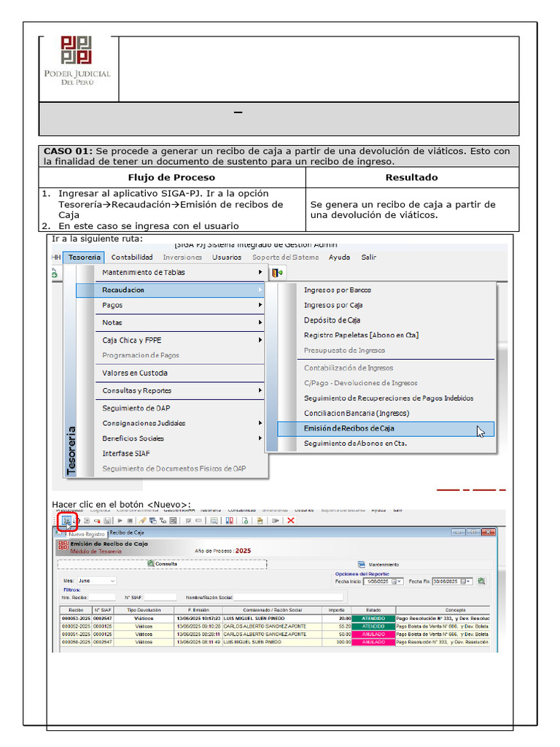Expand the Notas submenu arrow
560x747 pixels.
(260, 322)
